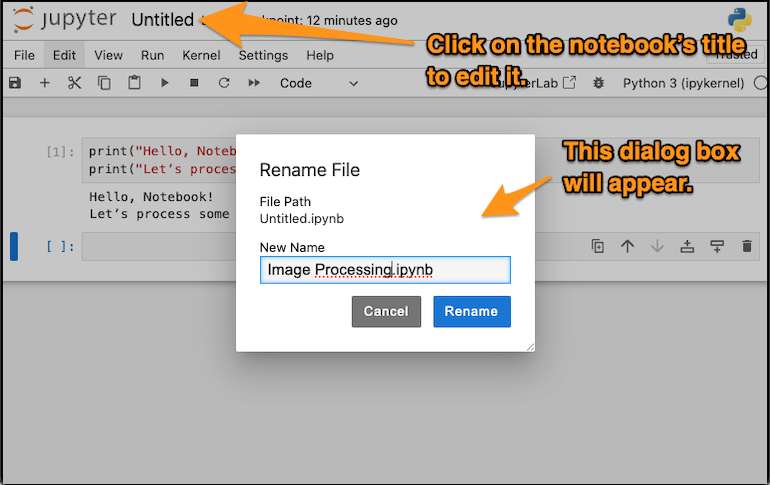This screenshot has height=485, width=770.
Task: Click the blue Rename button
Action: pos(471,311)
